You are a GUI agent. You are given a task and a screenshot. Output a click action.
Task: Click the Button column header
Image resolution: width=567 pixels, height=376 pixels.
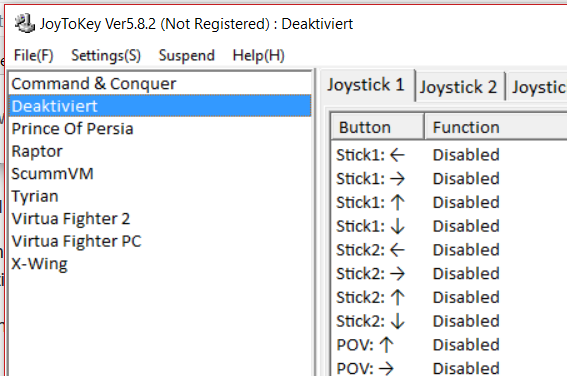(x=377, y=127)
